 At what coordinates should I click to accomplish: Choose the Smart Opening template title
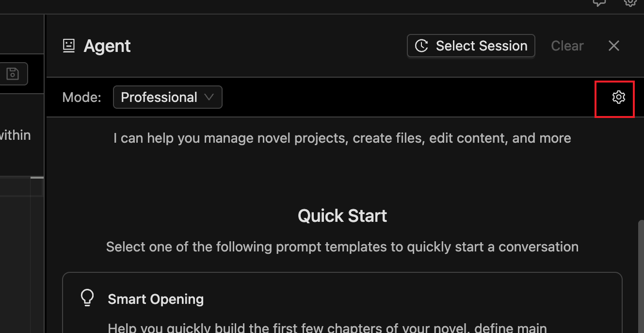tap(156, 299)
